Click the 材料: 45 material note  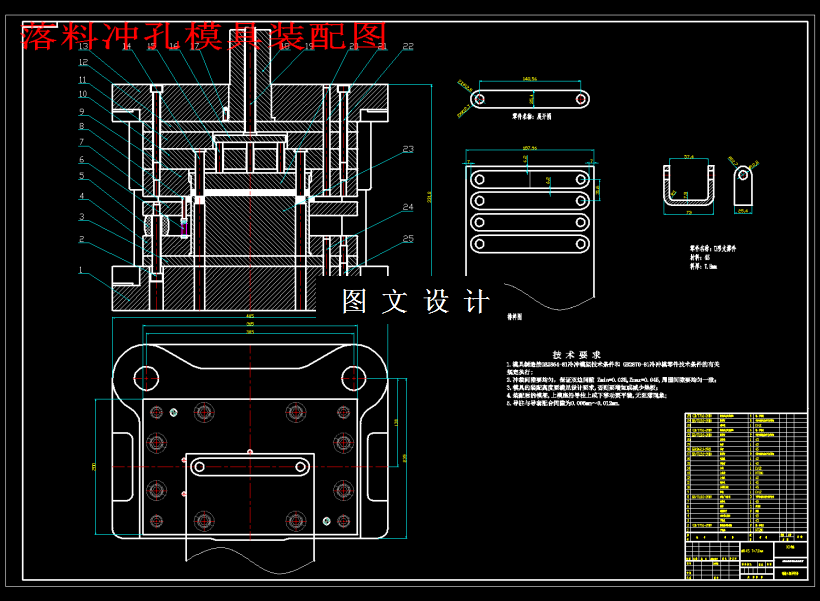700,258
